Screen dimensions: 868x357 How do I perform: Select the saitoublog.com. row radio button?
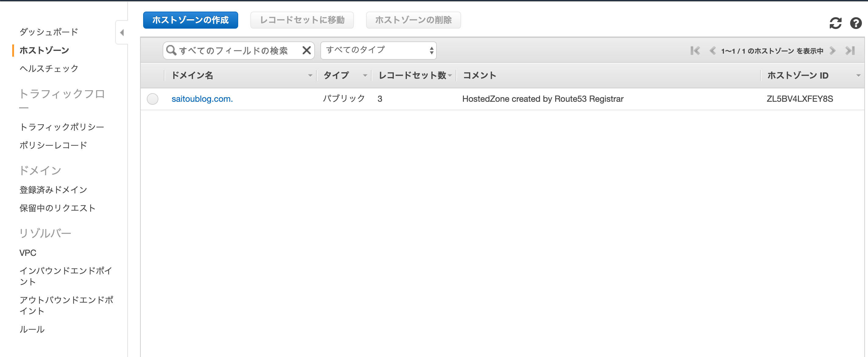tap(152, 99)
